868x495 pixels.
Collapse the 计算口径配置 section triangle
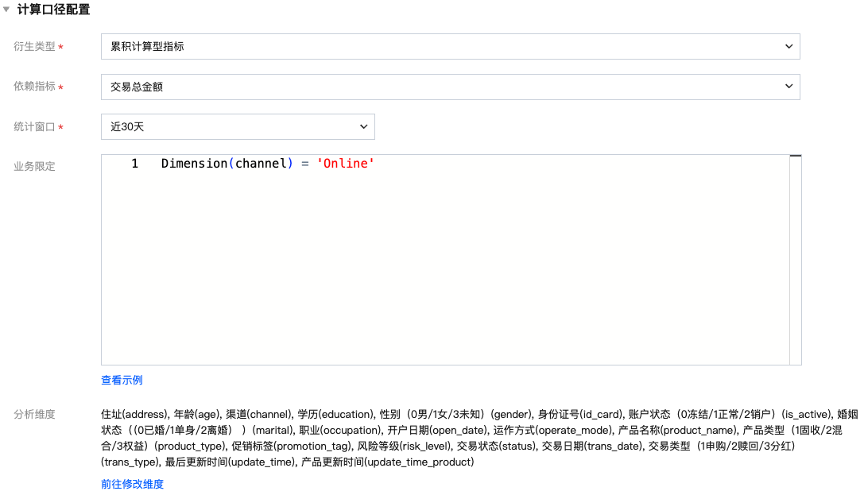6,10
